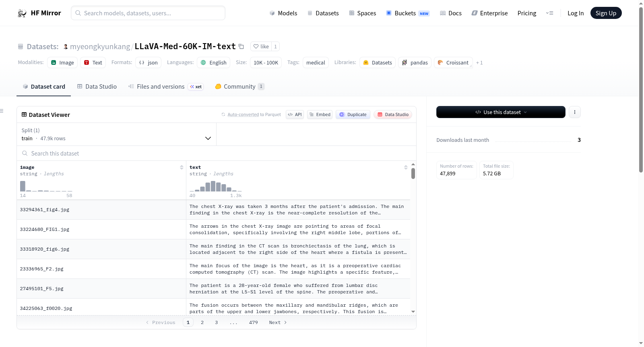Click the text column lengths histogram
This screenshot has height=347, width=644.
(216, 186)
